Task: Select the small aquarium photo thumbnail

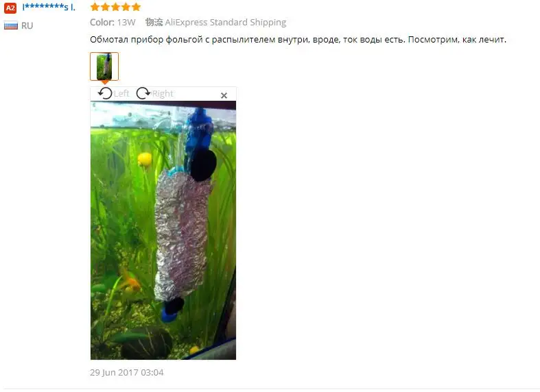Action: coord(104,66)
